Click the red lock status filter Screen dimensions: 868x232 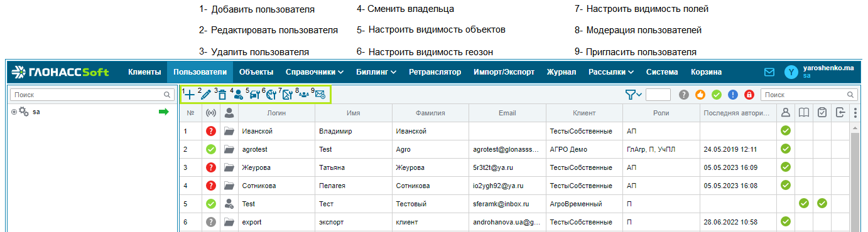click(x=749, y=95)
